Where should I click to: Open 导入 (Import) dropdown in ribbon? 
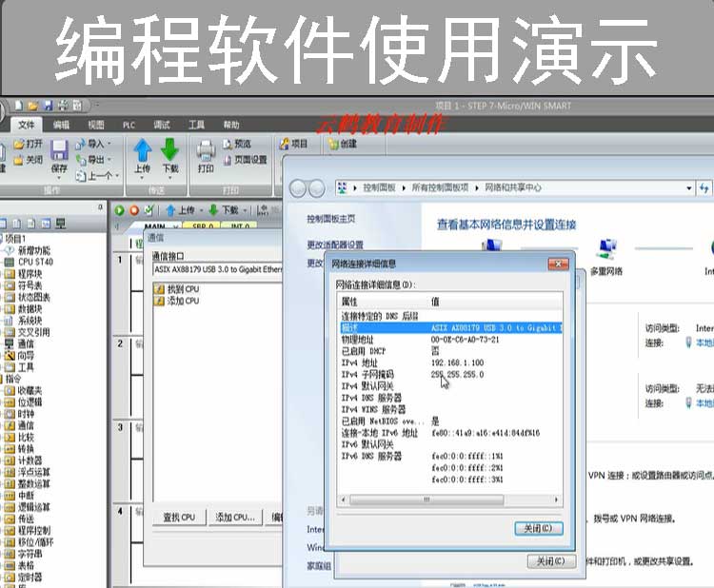pos(95,144)
